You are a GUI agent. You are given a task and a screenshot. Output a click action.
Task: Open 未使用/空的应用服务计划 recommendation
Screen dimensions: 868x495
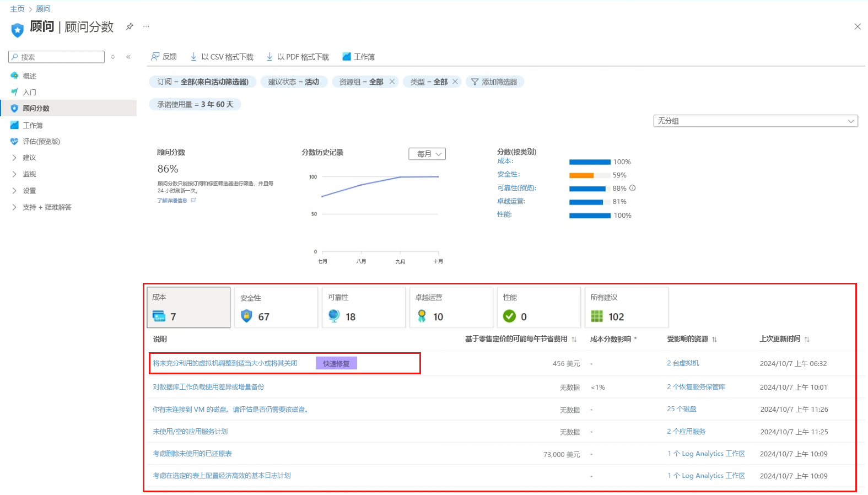tap(190, 432)
